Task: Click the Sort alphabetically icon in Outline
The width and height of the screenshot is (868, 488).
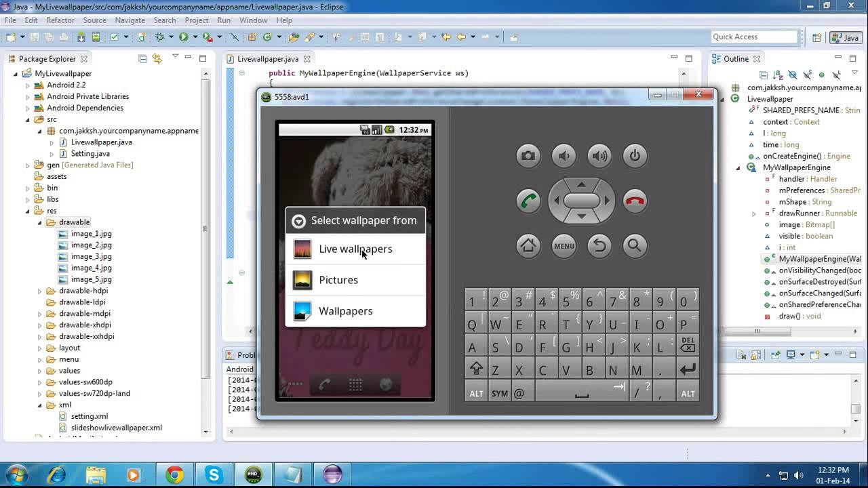Action: tap(779, 75)
